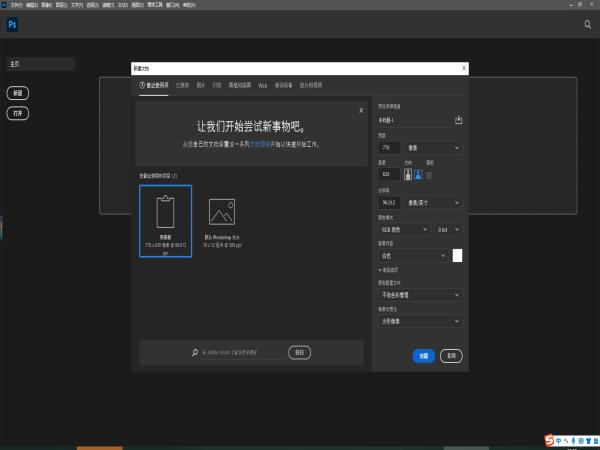Viewport: 600px width, 450px height.
Task: Click the Close button beside Create
Action: (452, 355)
